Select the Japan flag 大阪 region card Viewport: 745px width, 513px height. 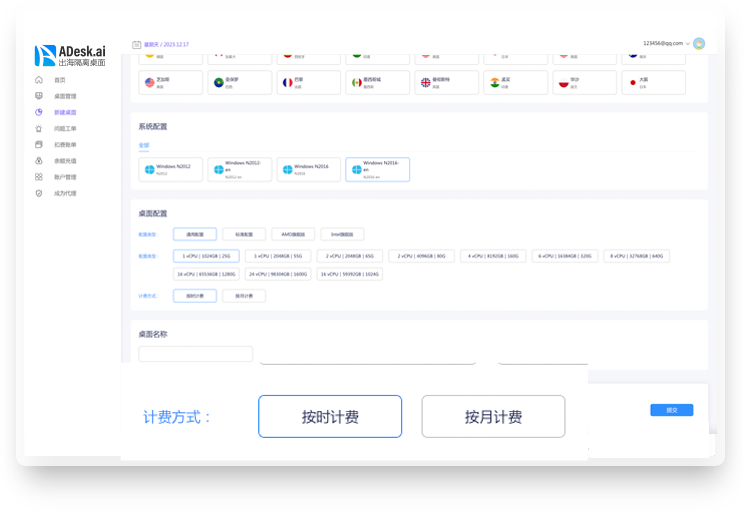coord(653,83)
